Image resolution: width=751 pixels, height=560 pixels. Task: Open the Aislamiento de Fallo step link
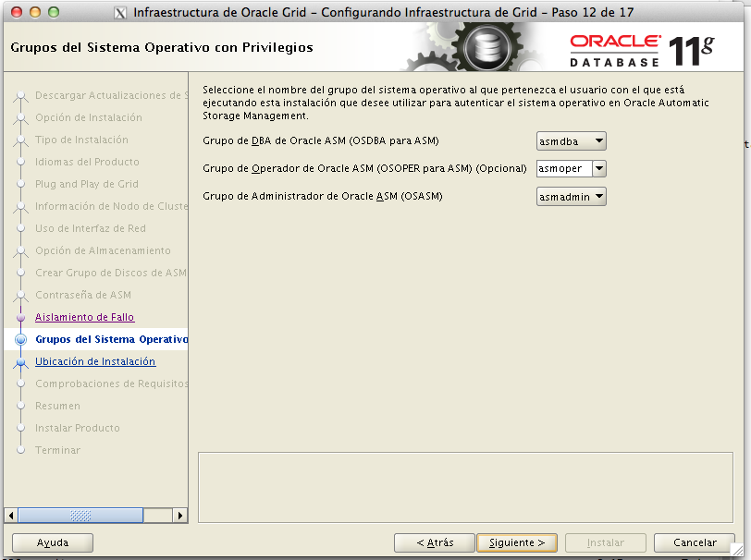point(84,317)
